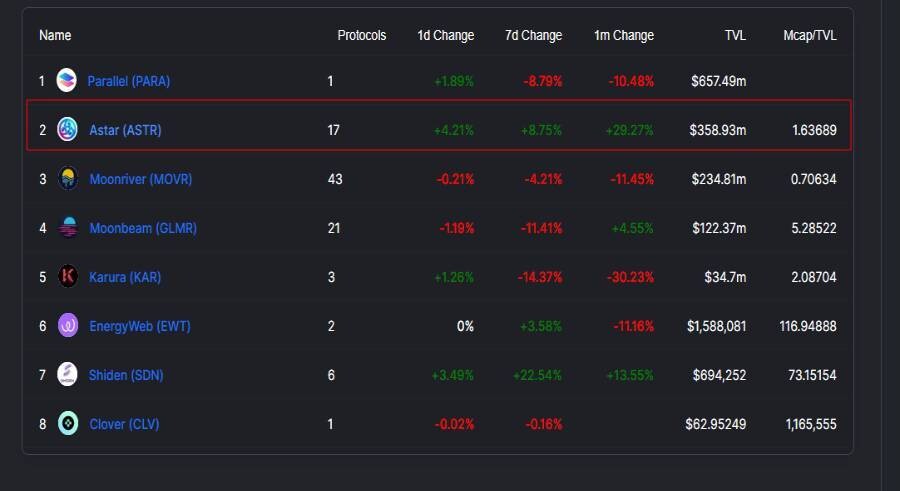Click the EnergyWeb (EWT) logo icon
This screenshot has height=491, width=900.
[x=68, y=326]
